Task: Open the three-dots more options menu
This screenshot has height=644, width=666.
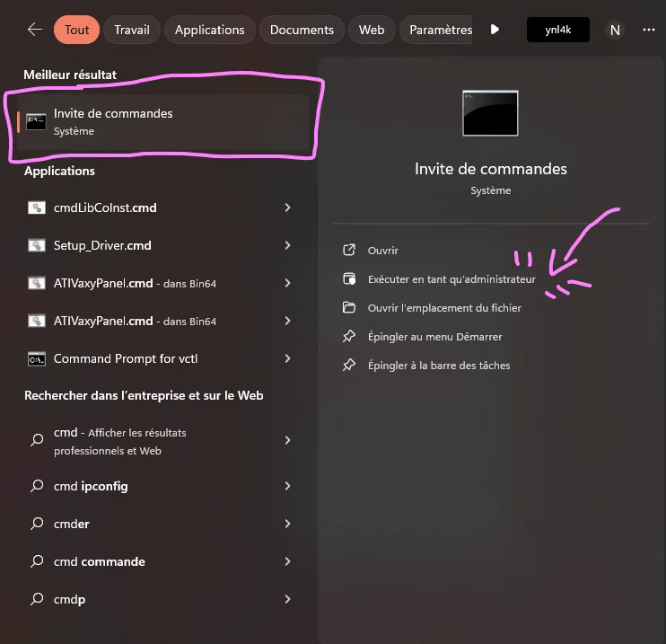Action: [649, 30]
